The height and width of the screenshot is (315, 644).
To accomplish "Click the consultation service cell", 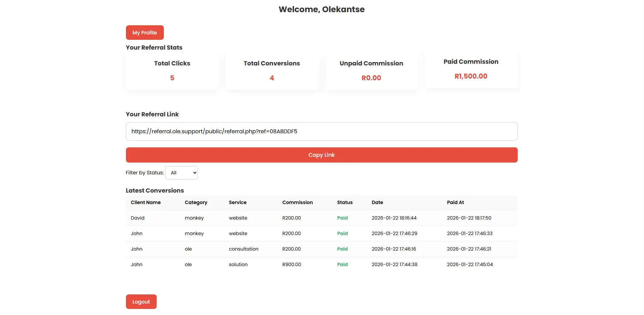I will coord(243,249).
